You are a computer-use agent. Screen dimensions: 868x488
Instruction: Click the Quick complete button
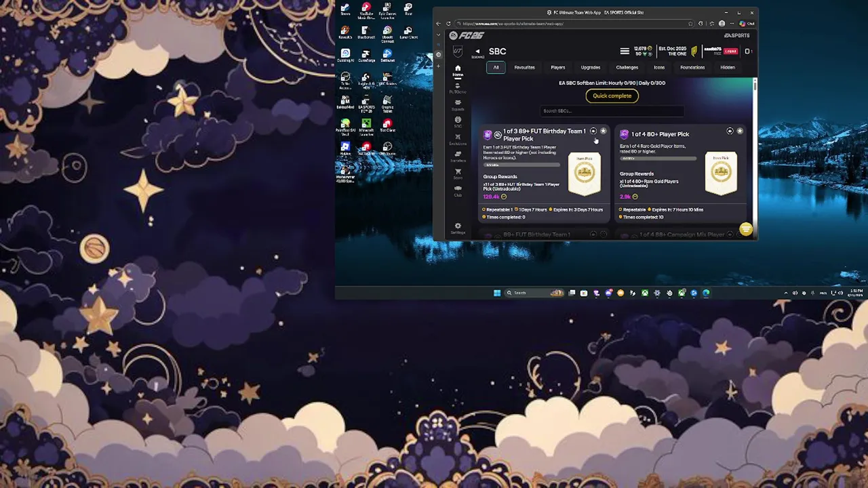click(x=612, y=96)
